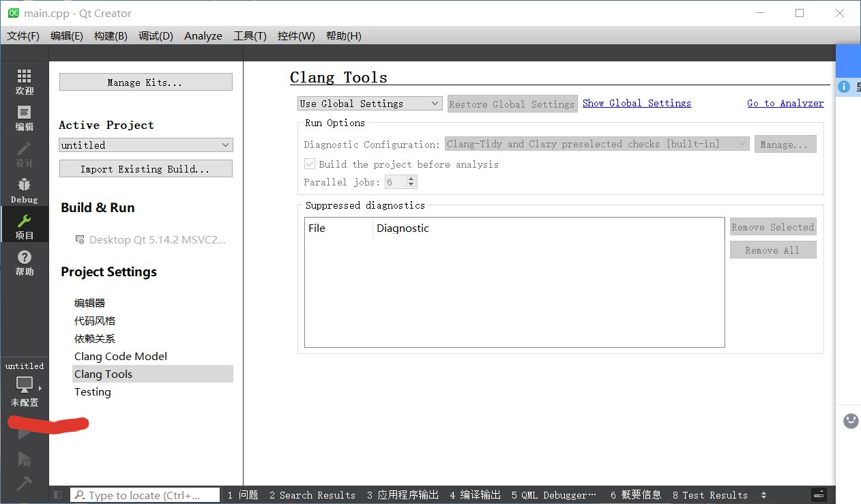Select the 'Desktop Qt 5.14.2 MSVC2...' kit
This screenshot has width=861, height=504.
click(x=150, y=240)
